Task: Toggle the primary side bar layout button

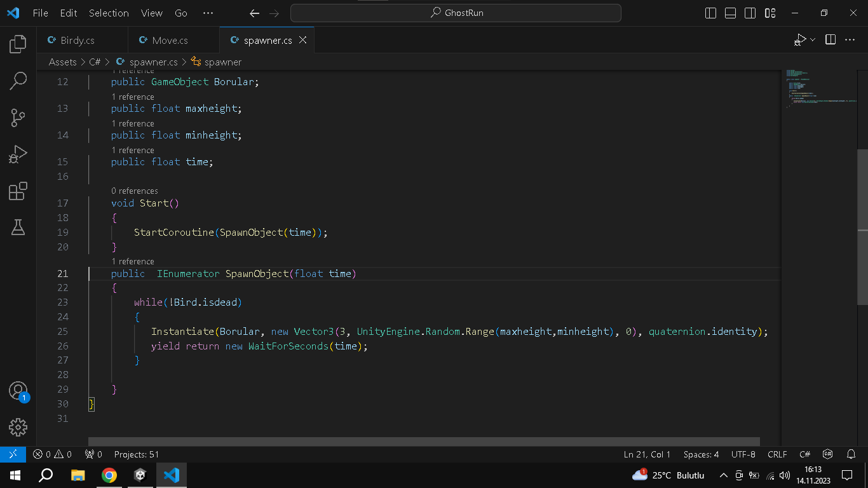Action: pos(711,13)
